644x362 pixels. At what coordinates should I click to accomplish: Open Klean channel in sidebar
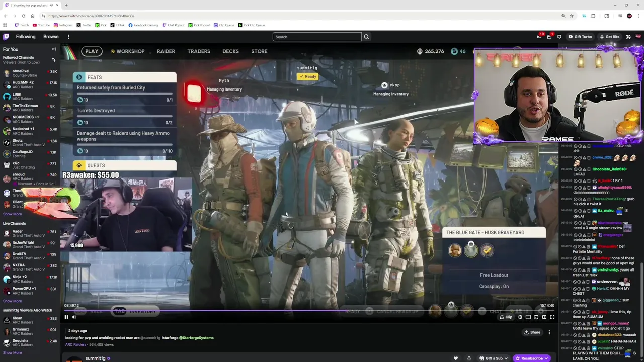pyautogui.click(x=29, y=320)
